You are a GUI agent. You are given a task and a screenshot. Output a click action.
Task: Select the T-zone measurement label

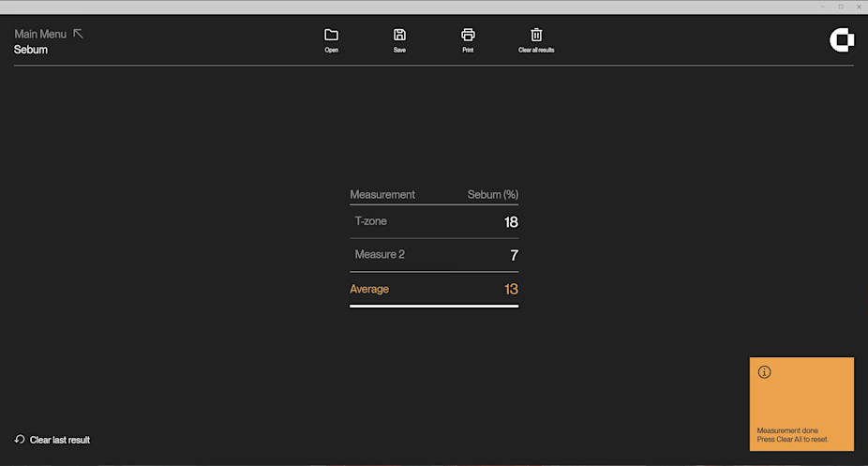[x=370, y=221]
